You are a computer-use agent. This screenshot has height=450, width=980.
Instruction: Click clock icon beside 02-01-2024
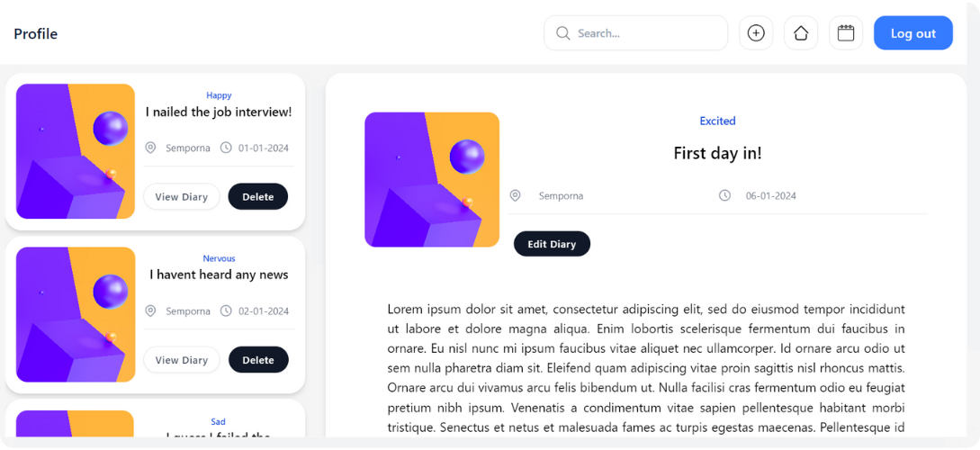(x=226, y=310)
